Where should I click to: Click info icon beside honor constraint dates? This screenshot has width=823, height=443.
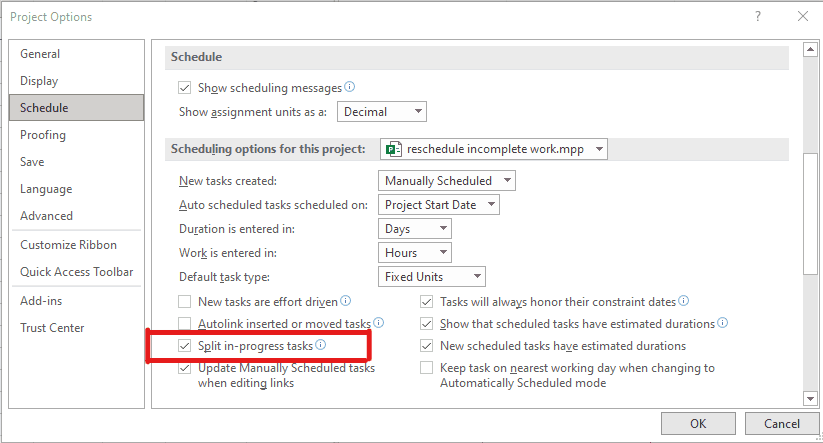coord(683,301)
